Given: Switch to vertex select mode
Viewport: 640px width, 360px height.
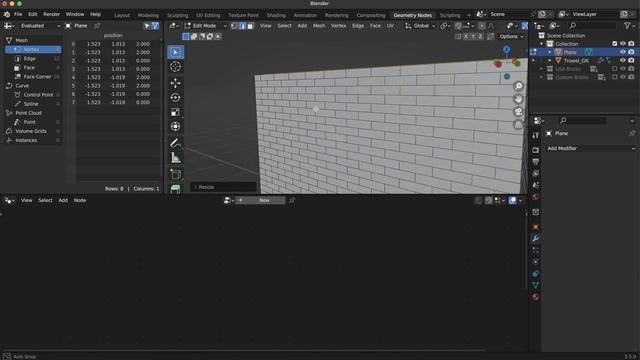Looking at the screenshot, I should point(234,26).
